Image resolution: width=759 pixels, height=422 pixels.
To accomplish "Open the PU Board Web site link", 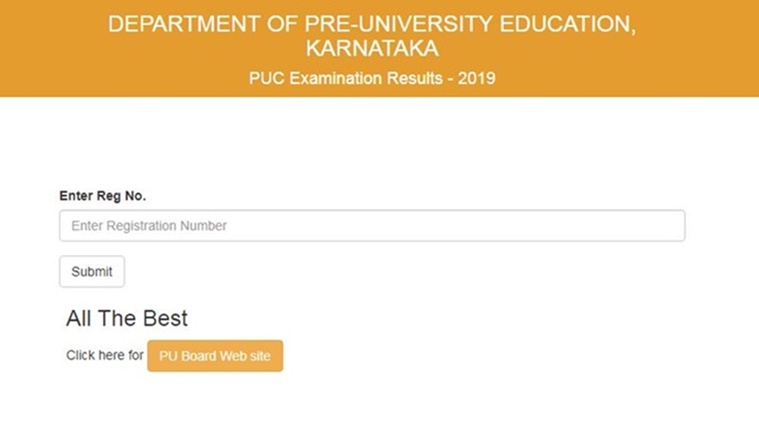I will pyautogui.click(x=215, y=356).
